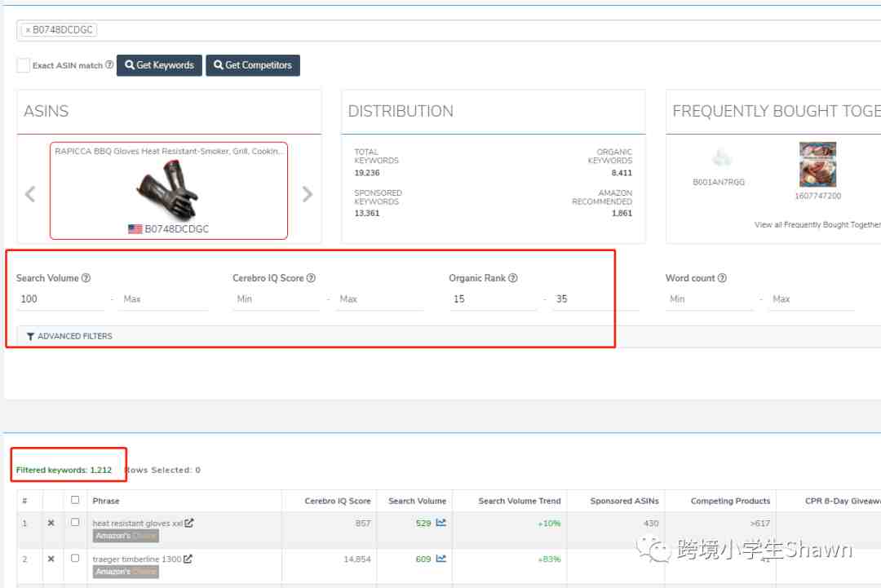Open the Exact ASIN match help icon
The width and height of the screenshot is (881, 588).
[109, 64]
